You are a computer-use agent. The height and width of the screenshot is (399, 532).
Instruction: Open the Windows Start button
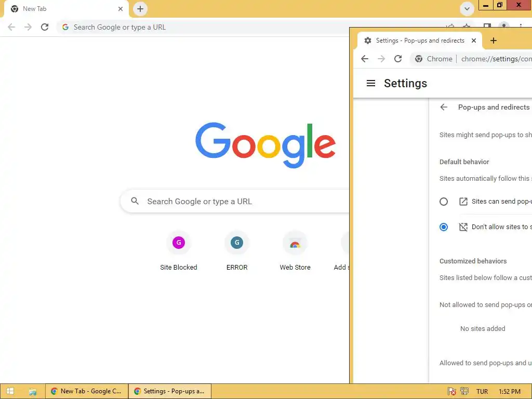click(x=10, y=391)
